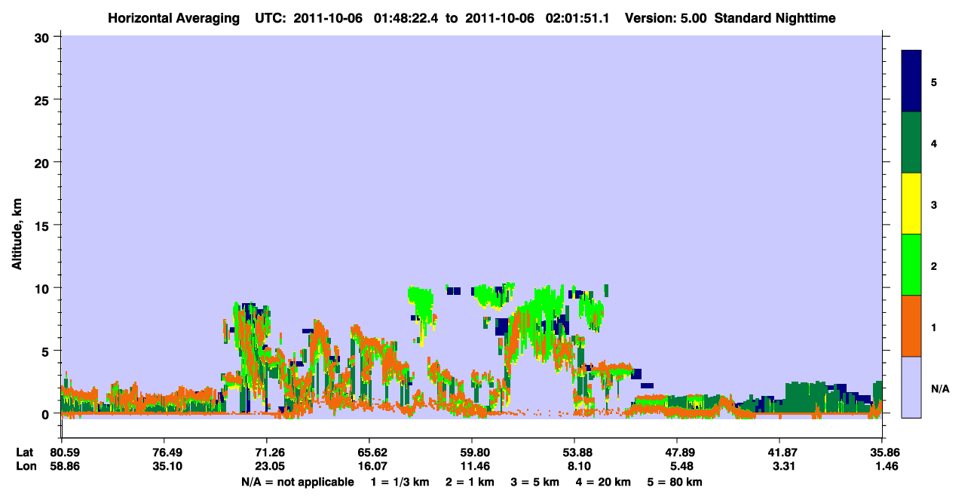Click the bright green colorbar segment 2
980x503 pixels.
click(x=911, y=265)
